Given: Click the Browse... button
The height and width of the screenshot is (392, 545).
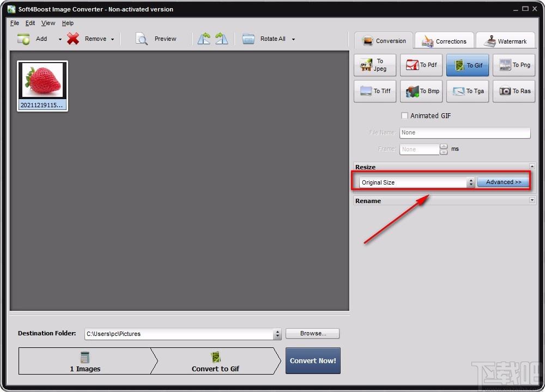Looking at the screenshot, I should (312, 333).
